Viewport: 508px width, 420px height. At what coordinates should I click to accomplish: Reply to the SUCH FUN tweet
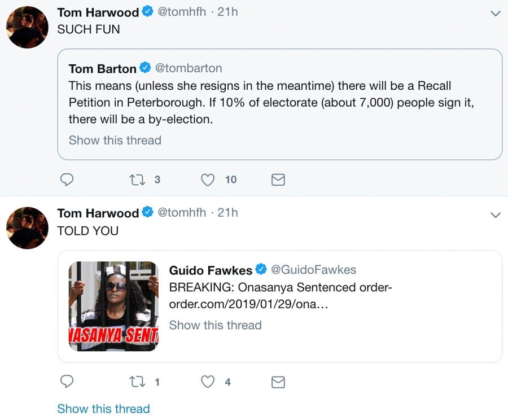pos(67,180)
